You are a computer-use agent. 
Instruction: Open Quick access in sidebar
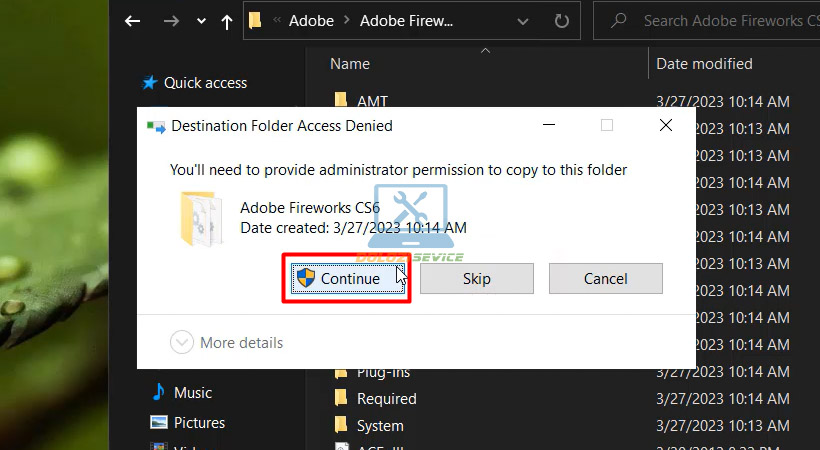pyautogui.click(x=205, y=83)
